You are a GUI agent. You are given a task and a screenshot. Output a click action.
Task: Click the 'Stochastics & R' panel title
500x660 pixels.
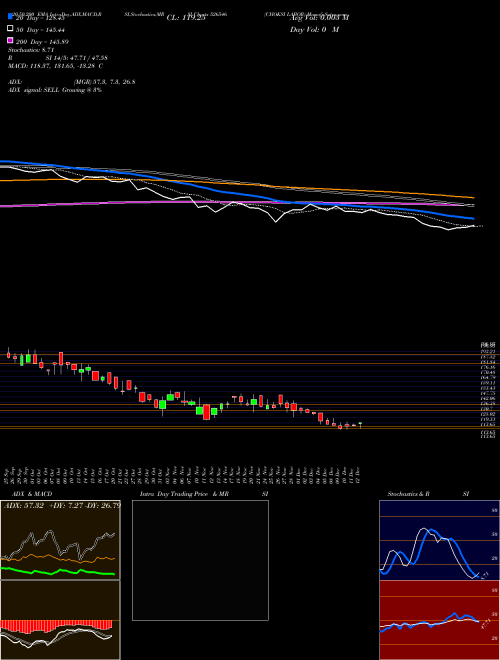click(x=409, y=494)
